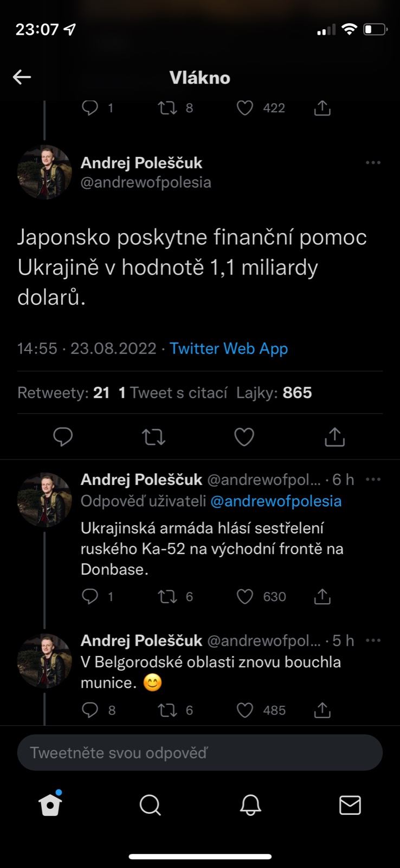Like the main tweet about Japan's aid
The height and width of the screenshot is (868, 400).
point(244,437)
